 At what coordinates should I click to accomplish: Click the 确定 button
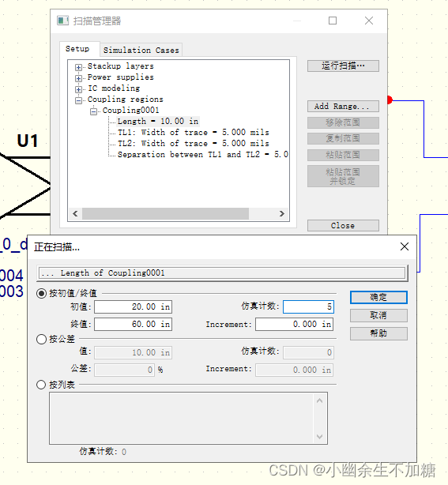(378, 297)
